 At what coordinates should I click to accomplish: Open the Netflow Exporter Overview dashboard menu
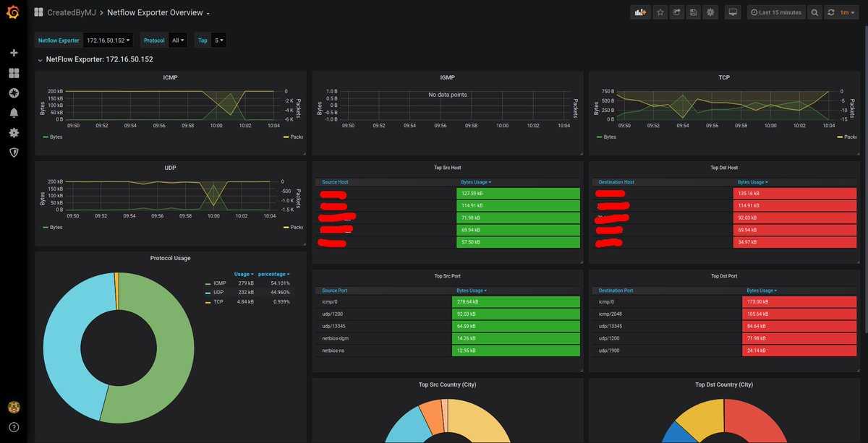(x=158, y=12)
